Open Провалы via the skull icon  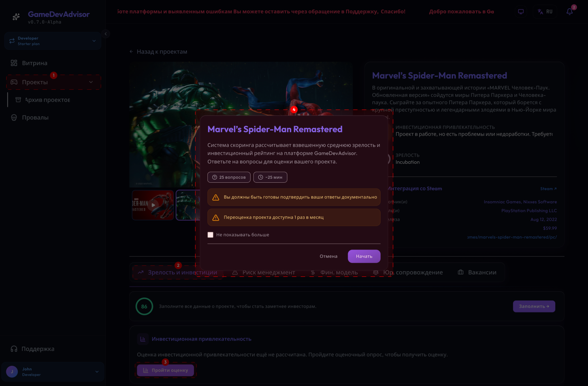click(14, 117)
